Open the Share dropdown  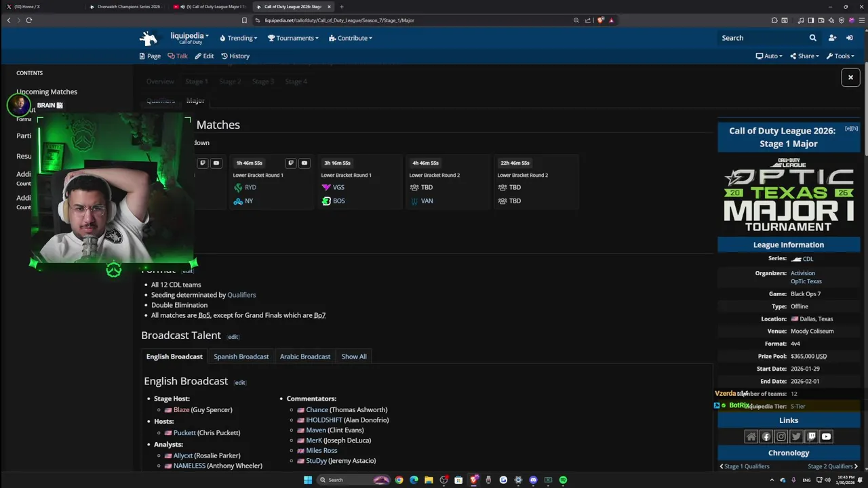(804, 56)
